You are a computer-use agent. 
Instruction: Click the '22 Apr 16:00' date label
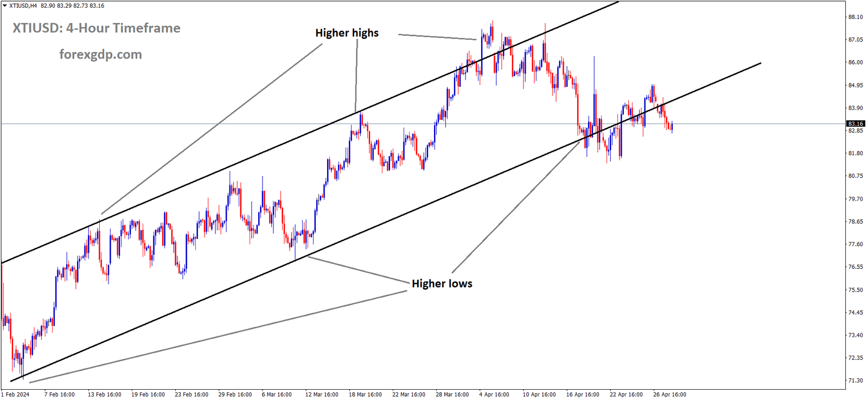(626, 394)
